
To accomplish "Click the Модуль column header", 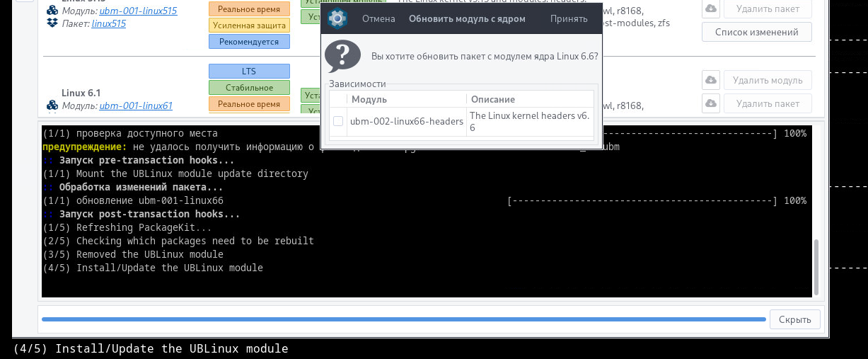I will [407, 99].
